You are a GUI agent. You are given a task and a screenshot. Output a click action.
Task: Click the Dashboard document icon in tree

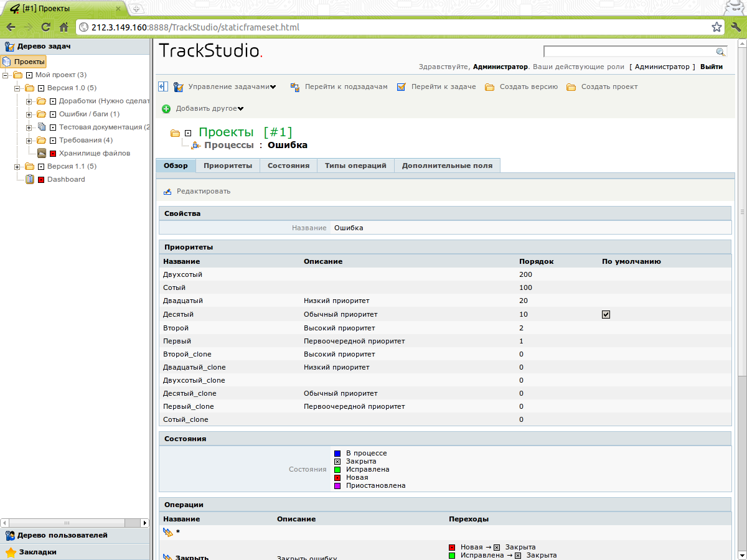pos(29,179)
